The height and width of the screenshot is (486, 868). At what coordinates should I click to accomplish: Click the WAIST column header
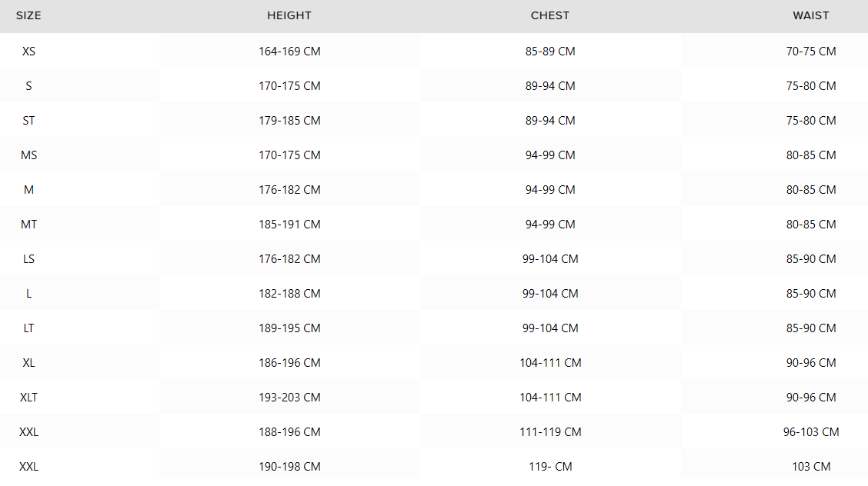point(810,15)
